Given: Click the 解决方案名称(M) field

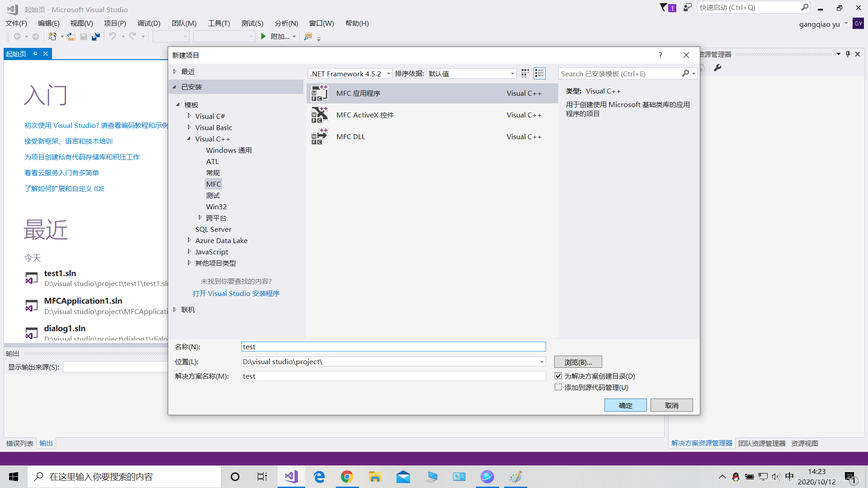Looking at the screenshot, I should (x=393, y=376).
